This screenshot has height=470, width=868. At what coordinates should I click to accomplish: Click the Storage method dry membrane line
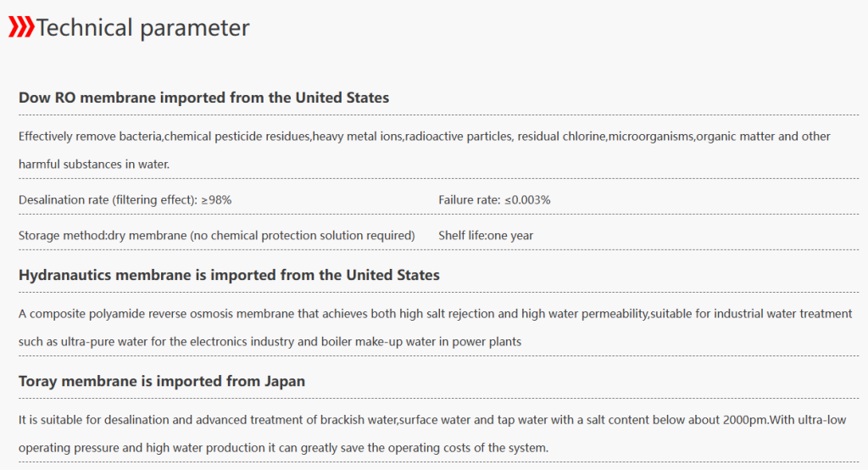coord(216,236)
